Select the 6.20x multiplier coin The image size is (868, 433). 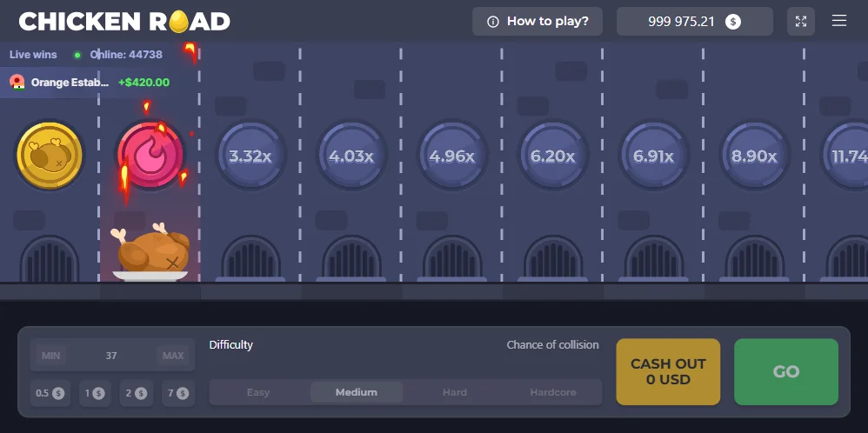[x=552, y=157]
